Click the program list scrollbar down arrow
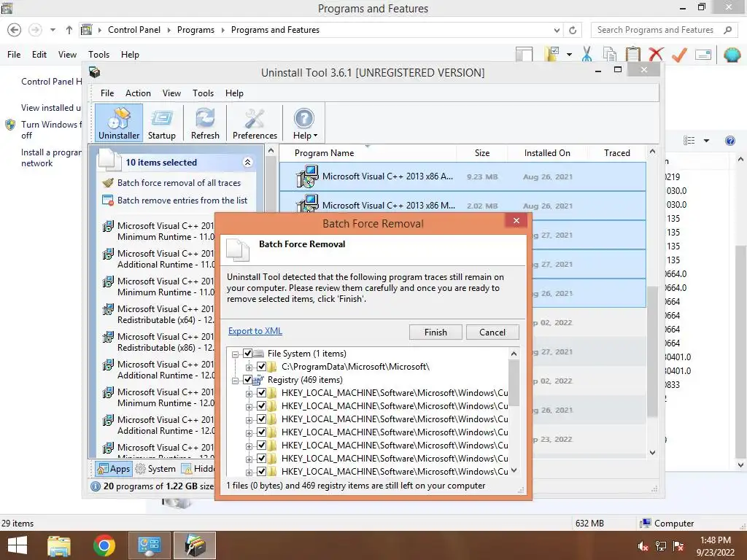747x560 pixels. (653, 453)
